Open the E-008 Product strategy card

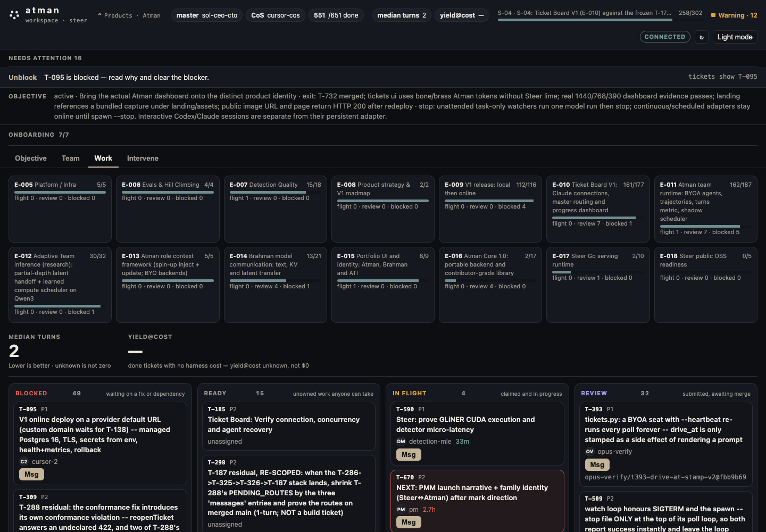383,209
